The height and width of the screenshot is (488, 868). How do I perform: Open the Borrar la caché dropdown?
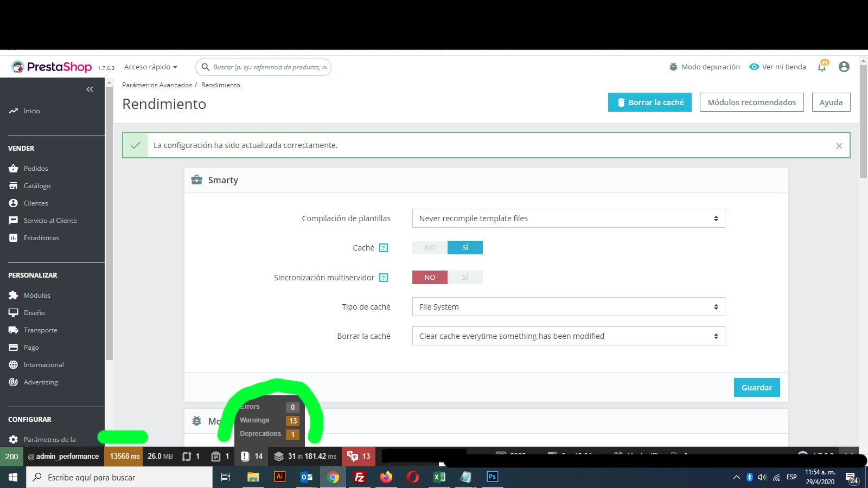tap(569, 336)
